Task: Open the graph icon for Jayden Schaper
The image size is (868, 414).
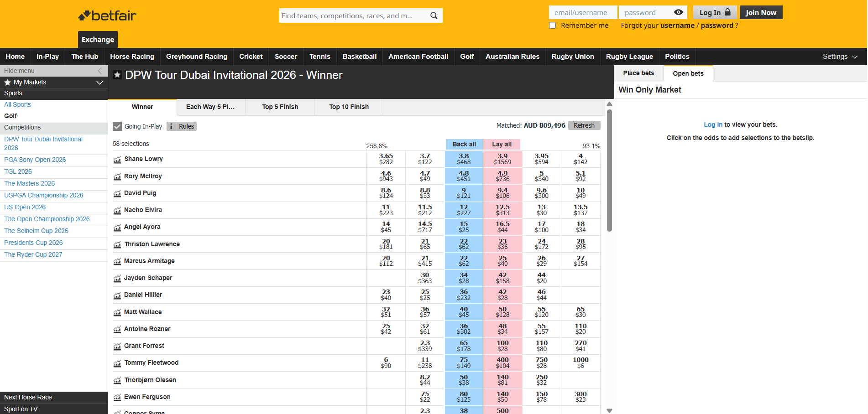Action: click(117, 278)
